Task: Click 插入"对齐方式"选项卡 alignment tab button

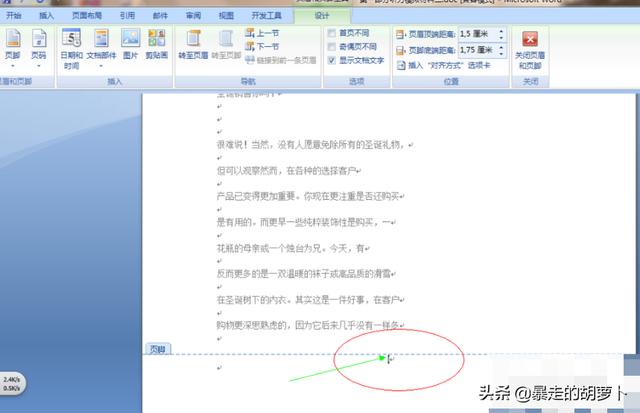Action: click(x=443, y=65)
